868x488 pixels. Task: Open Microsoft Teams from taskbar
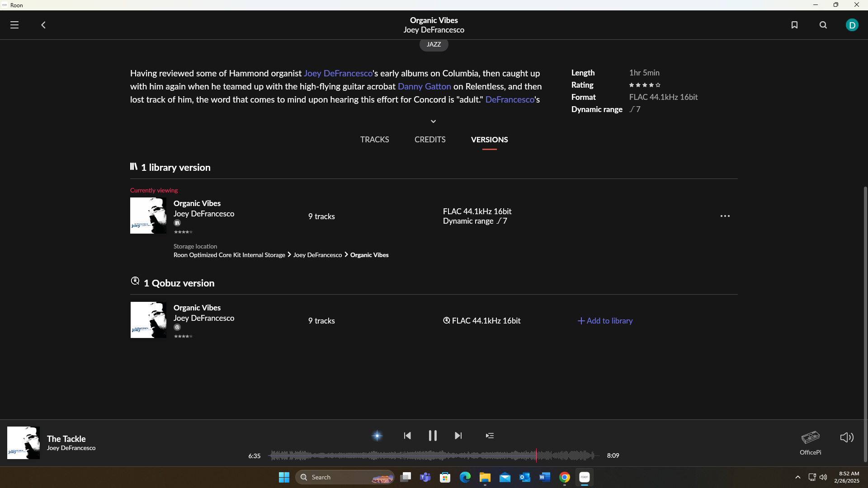[x=425, y=477]
